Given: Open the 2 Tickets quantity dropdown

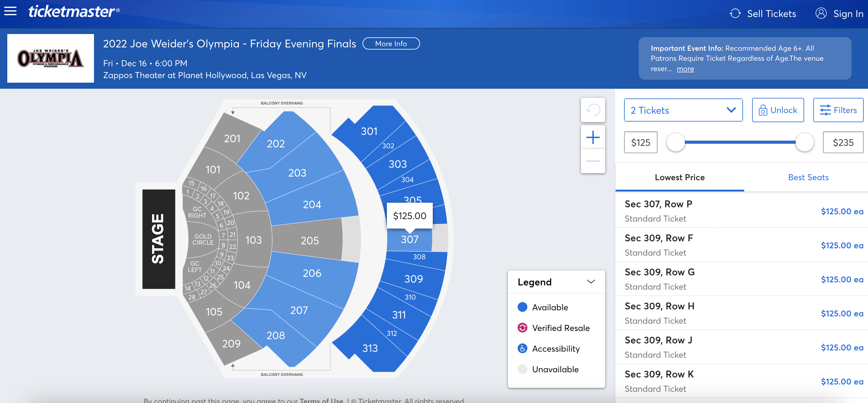Looking at the screenshot, I should [683, 110].
